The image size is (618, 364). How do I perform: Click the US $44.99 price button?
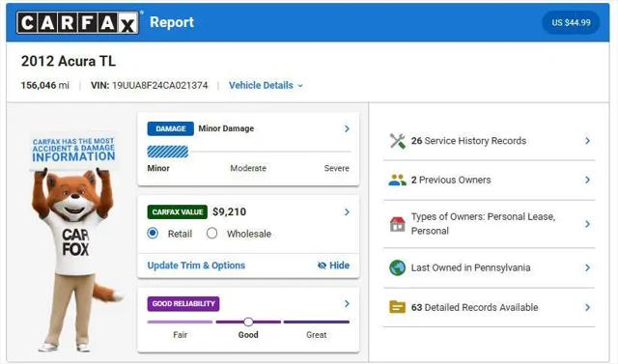coord(571,22)
